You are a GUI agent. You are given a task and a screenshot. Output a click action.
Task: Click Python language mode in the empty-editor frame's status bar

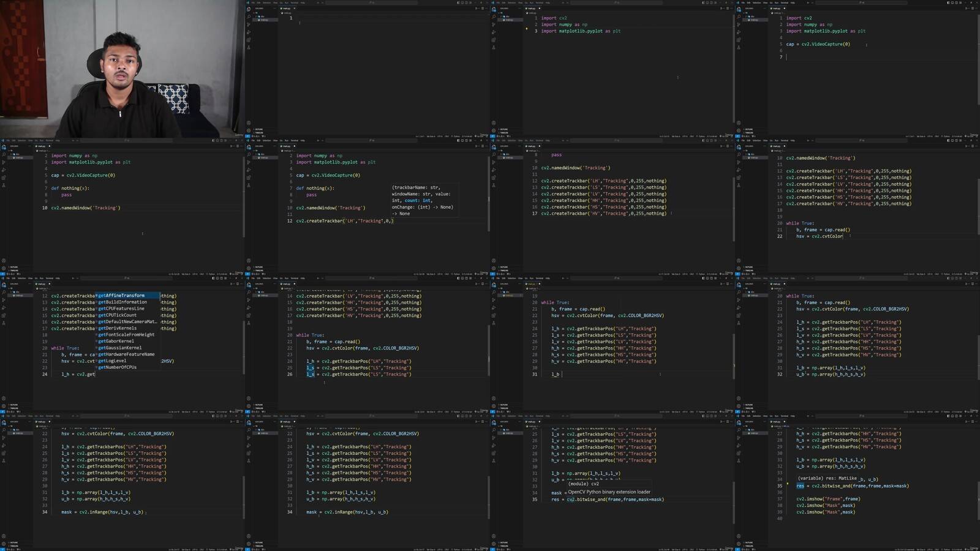coord(456,136)
